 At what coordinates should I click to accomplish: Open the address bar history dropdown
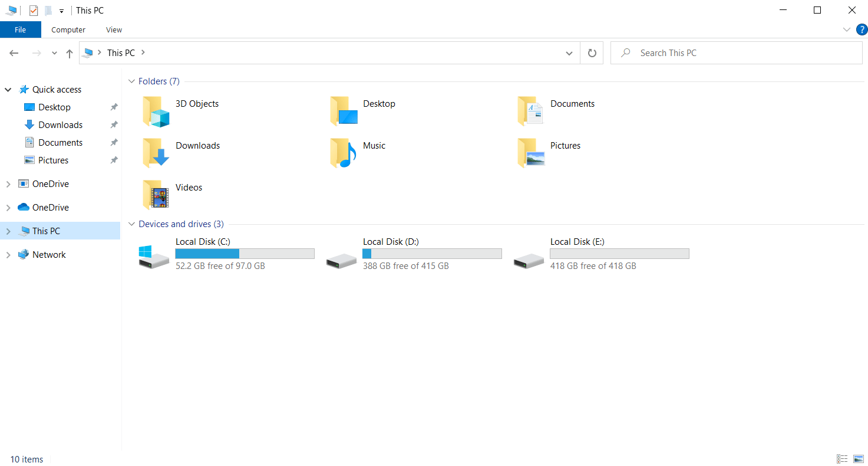click(x=569, y=52)
